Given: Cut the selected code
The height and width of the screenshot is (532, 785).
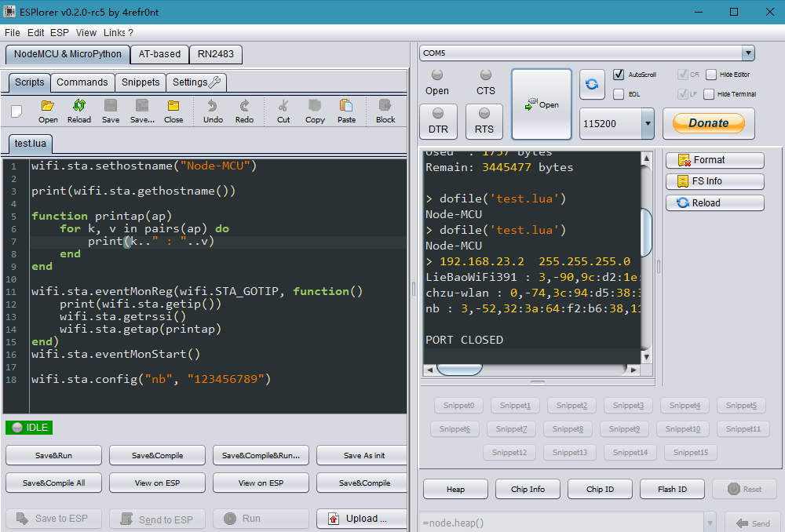Looking at the screenshot, I should click(283, 111).
